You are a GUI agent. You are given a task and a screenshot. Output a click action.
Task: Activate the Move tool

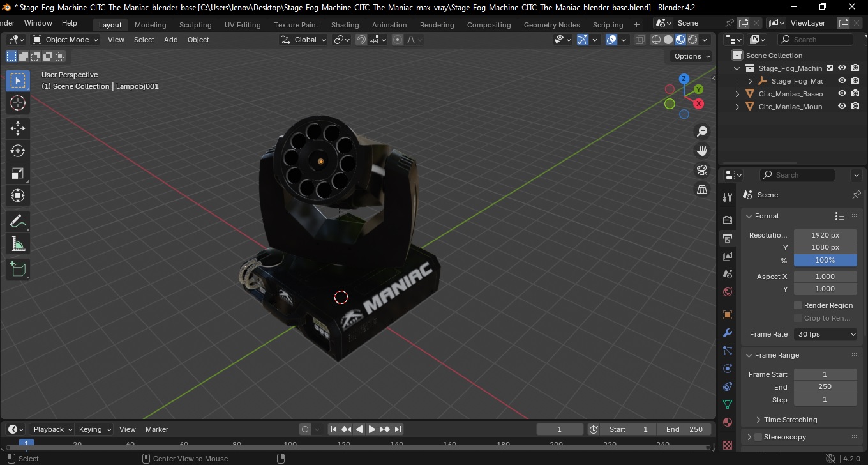click(18, 128)
